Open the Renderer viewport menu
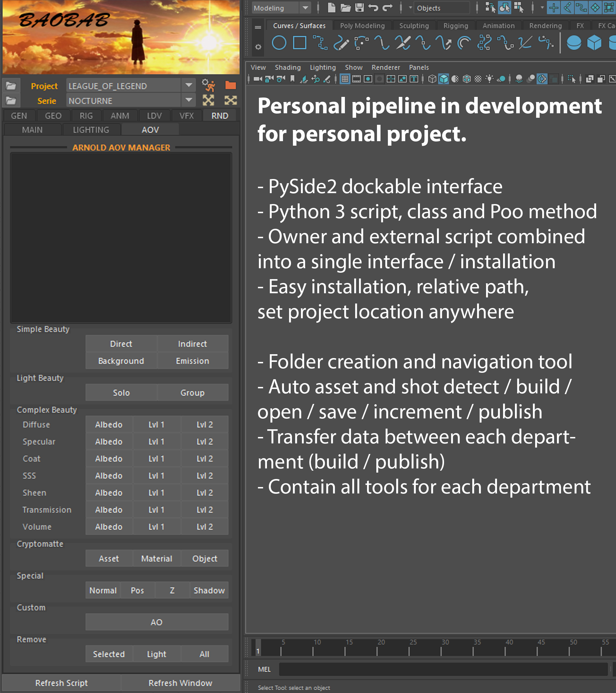This screenshot has height=693, width=616. tap(385, 67)
